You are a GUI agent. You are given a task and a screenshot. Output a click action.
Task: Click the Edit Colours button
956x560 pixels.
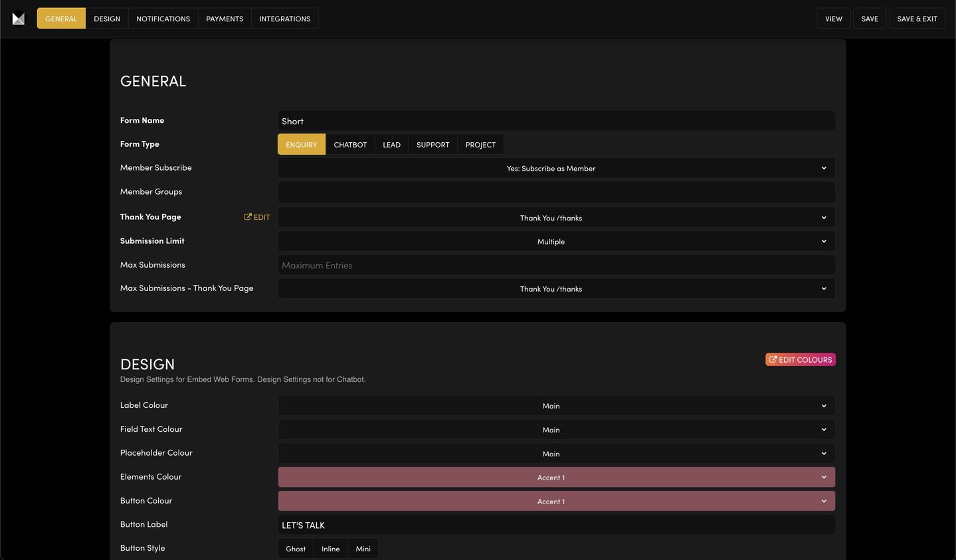coord(800,359)
